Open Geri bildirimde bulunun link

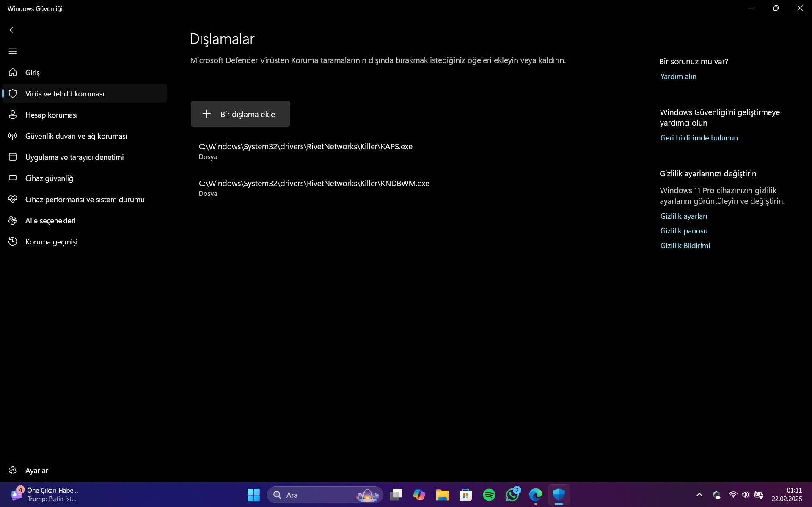699,138
